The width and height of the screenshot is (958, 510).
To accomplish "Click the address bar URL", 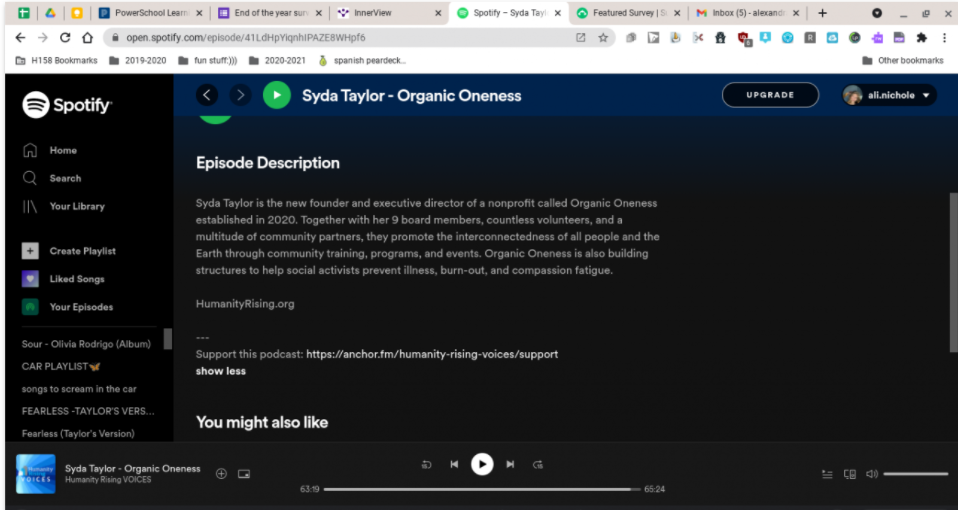I will [246, 38].
